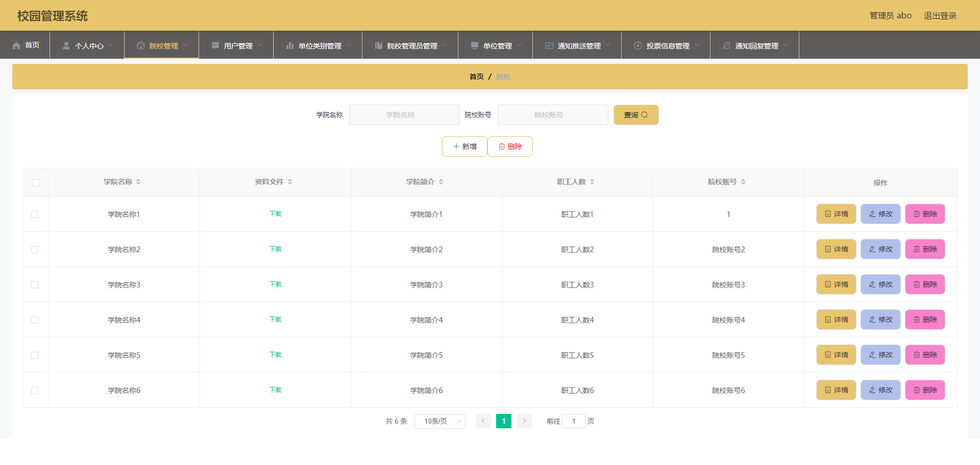
Task: Focus the 院校账号 search field
Action: 553,115
